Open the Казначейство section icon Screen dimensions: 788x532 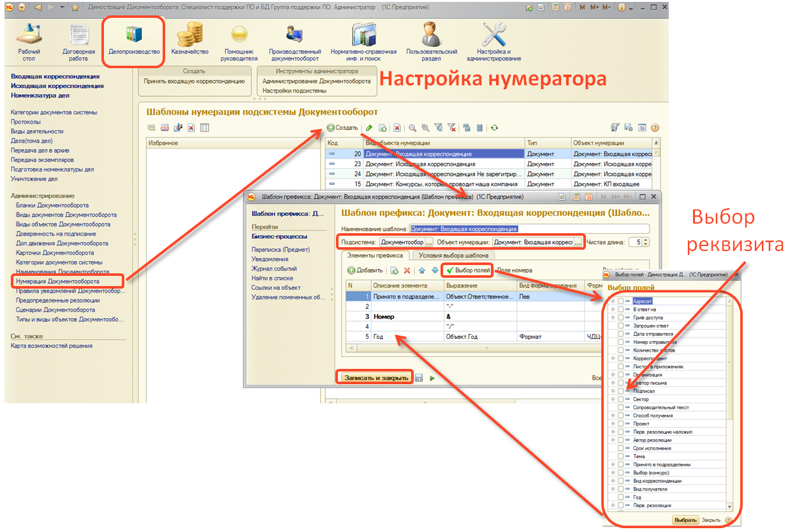tap(189, 40)
